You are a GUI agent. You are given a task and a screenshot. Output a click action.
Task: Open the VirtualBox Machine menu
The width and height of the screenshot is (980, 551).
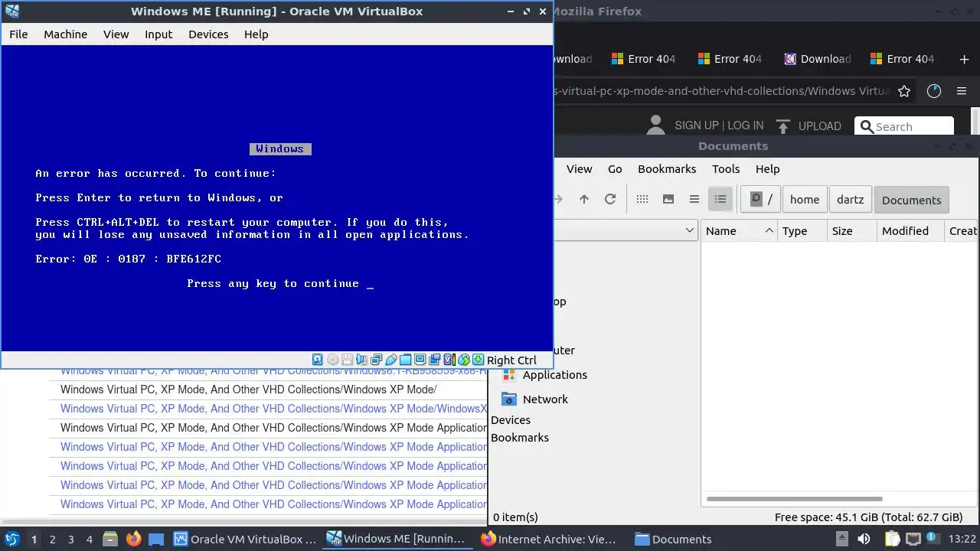tap(65, 34)
